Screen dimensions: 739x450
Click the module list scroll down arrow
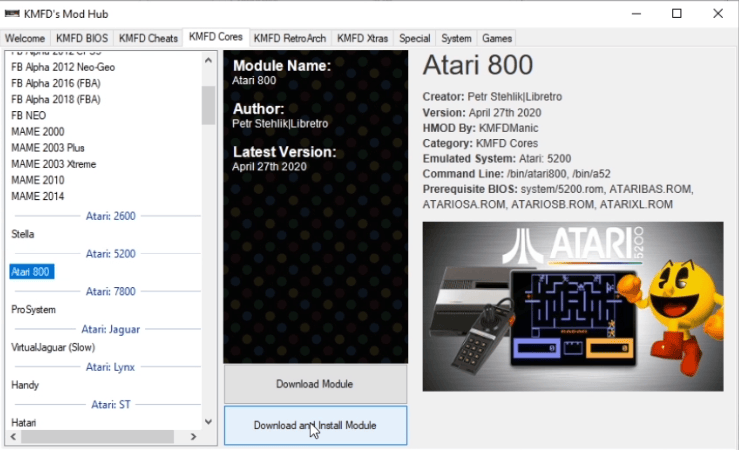(x=208, y=422)
